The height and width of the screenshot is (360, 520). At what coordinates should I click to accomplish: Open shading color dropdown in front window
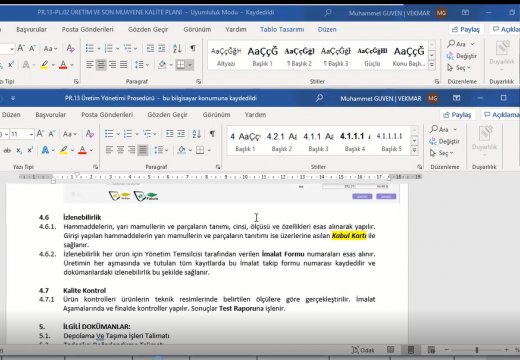(x=190, y=150)
